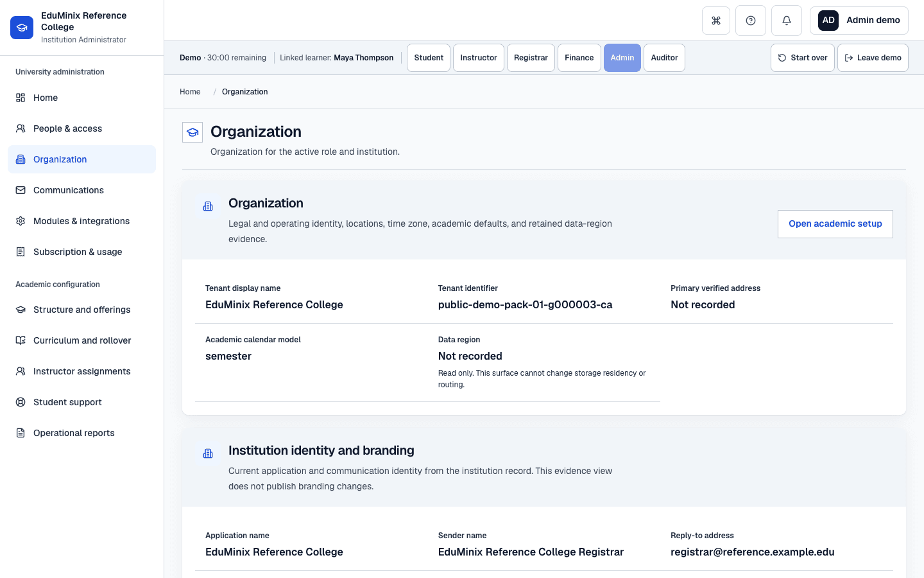Open People & access in sidebar

coord(81,128)
